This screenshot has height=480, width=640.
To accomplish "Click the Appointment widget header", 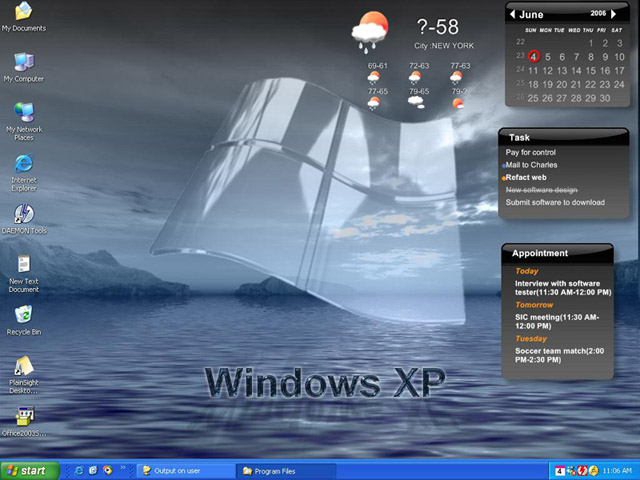I will coord(558,253).
